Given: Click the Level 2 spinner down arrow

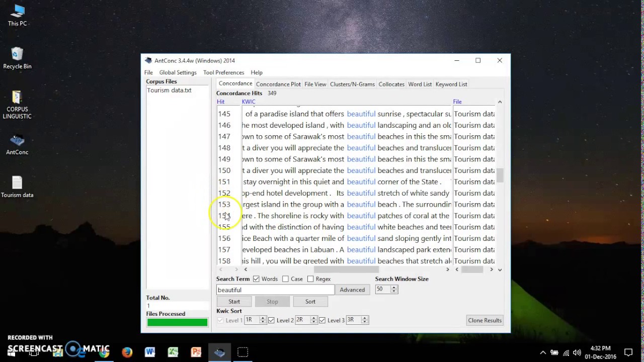Looking at the screenshot, I should 313,322.
